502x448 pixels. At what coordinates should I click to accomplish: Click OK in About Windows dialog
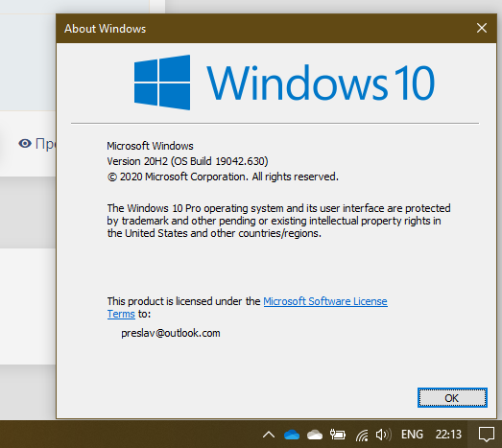[452, 398]
